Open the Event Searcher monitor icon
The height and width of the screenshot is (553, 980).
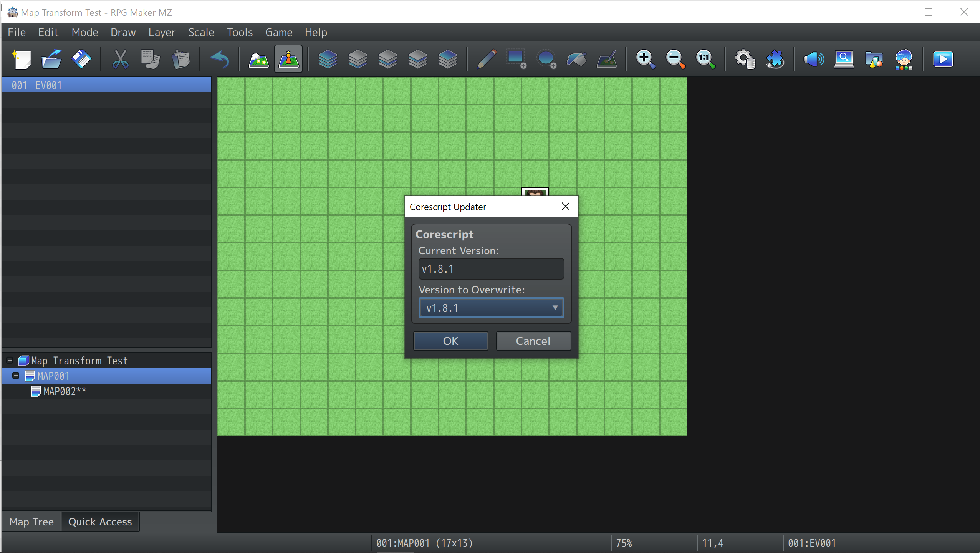click(x=844, y=60)
